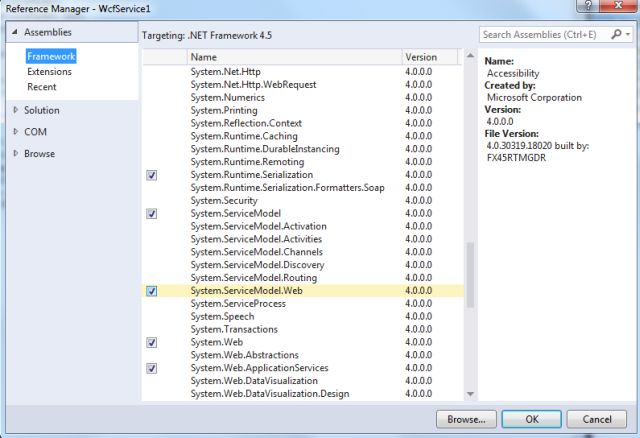Uncheck System.Web.ApplicationServices checkbox
Viewport: 640px width, 438px height.
(x=151, y=368)
